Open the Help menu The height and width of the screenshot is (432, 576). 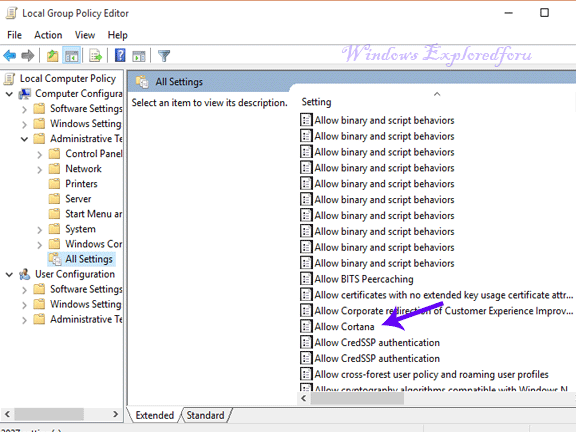pyautogui.click(x=118, y=35)
